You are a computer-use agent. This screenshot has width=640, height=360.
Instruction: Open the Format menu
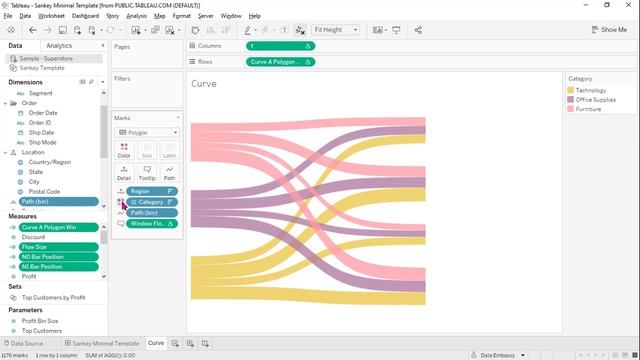182,16
